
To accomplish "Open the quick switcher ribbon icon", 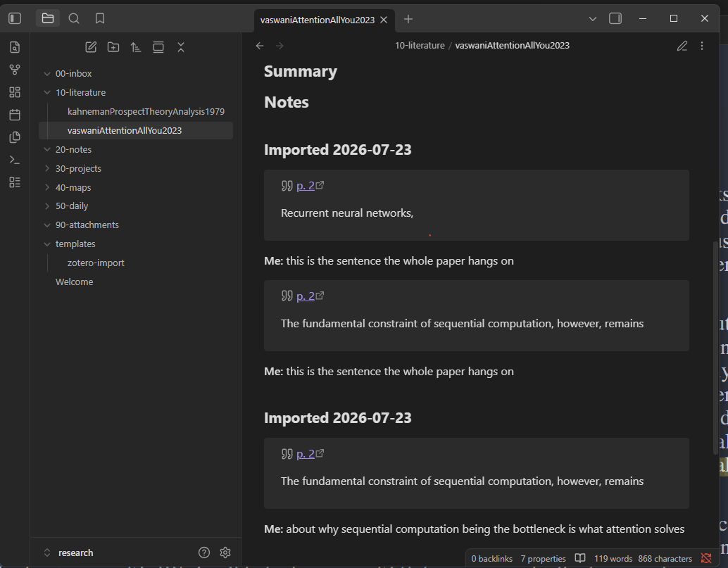I will coord(15,47).
